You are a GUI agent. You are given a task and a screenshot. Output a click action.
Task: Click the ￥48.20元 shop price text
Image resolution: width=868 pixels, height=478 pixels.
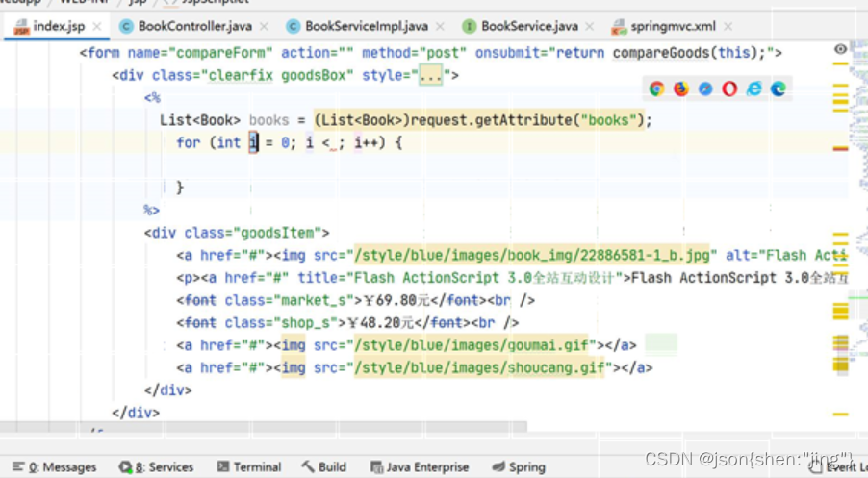click(380, 322)
